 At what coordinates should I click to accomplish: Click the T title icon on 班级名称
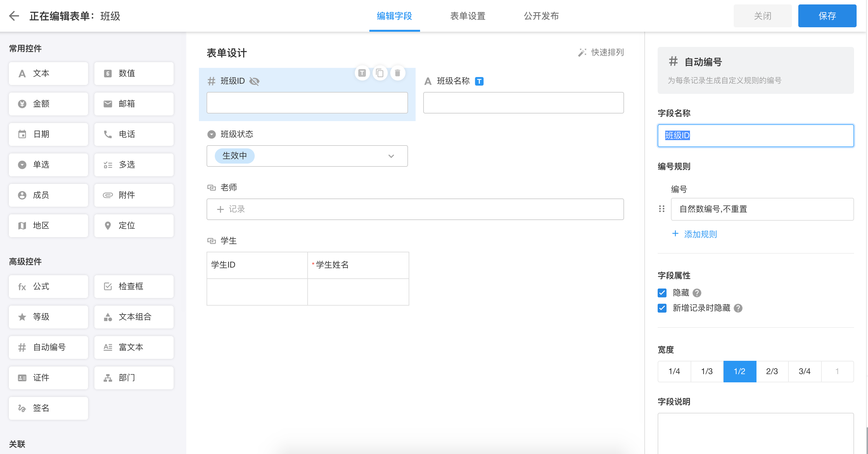pyautogui.click(x=480, y=81)
